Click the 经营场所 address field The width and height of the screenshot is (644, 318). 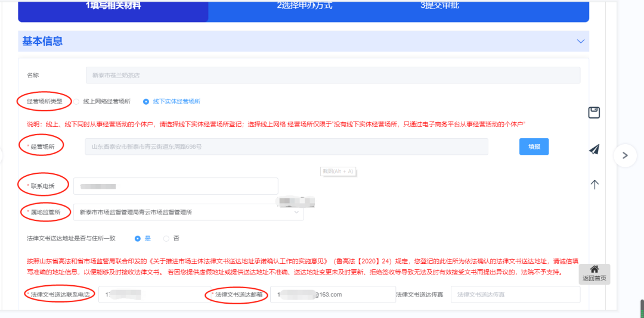coord(287,146)
